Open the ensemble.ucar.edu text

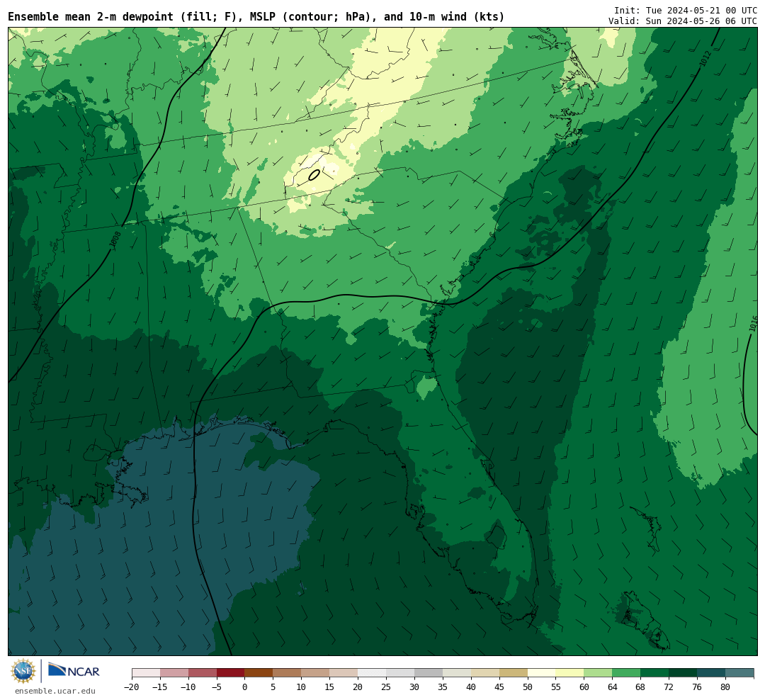coord(55,691)
